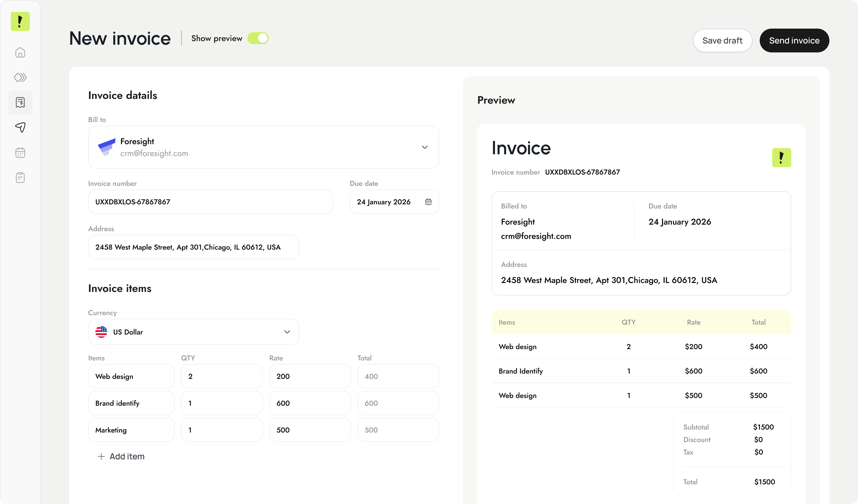Edit the 200 rate field for Web design

[x=310, y=376]
